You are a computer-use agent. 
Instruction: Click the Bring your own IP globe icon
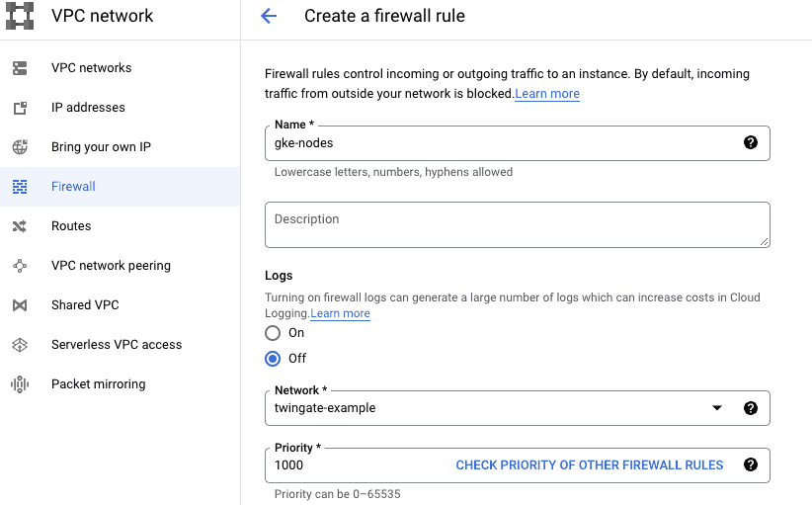pyautogui.click(x=20, y=147)
